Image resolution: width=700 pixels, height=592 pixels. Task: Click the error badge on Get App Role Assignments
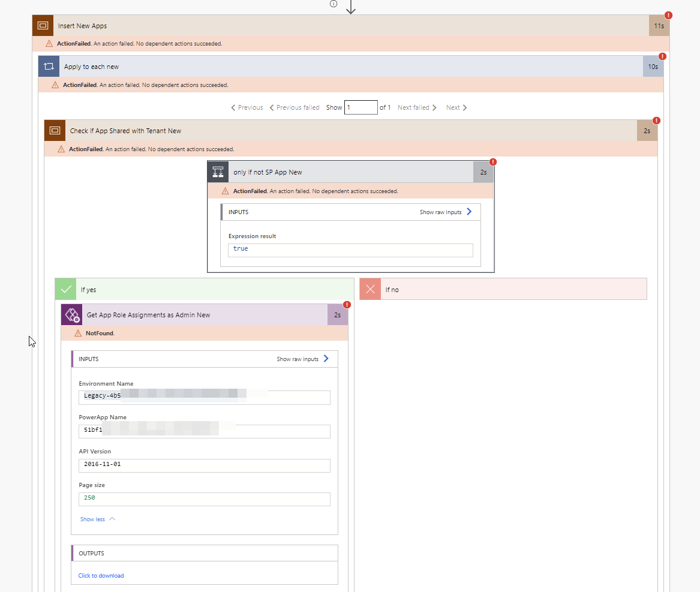pos(347,305)
